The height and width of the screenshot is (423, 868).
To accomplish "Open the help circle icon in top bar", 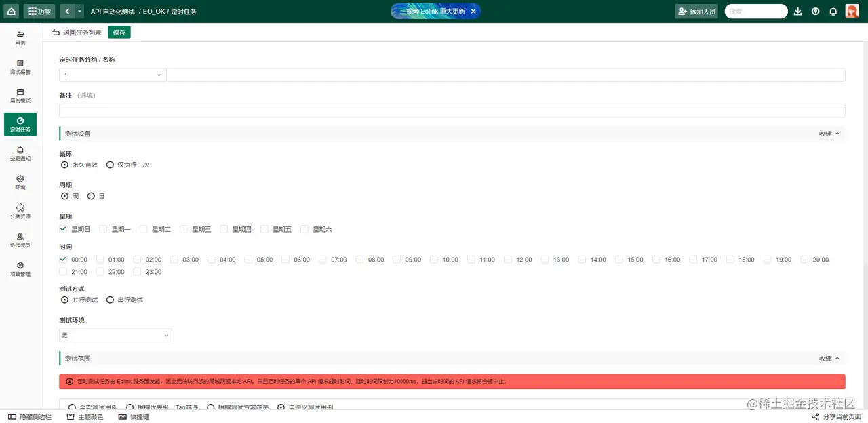I will pyautogui.click(x=816, y=12).
